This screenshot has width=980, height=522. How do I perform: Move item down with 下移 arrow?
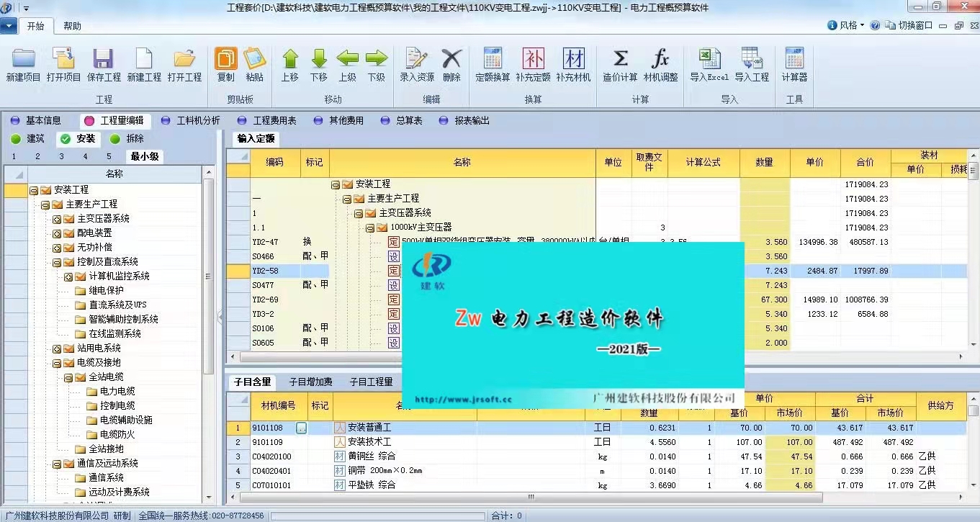click(x=319, y=65)
